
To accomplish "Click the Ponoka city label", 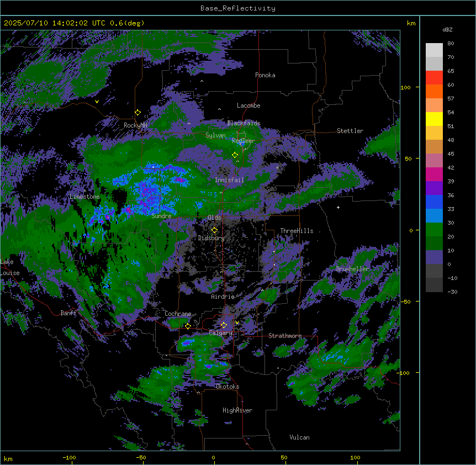I will pos(265,75).
